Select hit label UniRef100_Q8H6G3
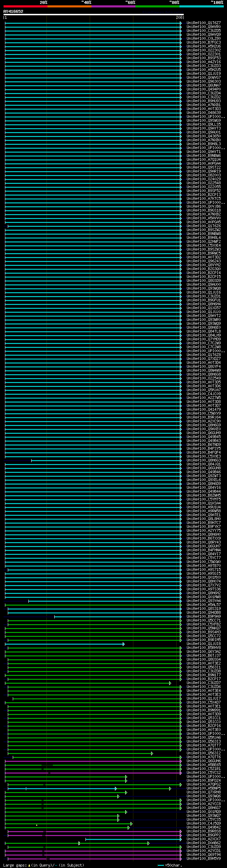 pos(204,460)
